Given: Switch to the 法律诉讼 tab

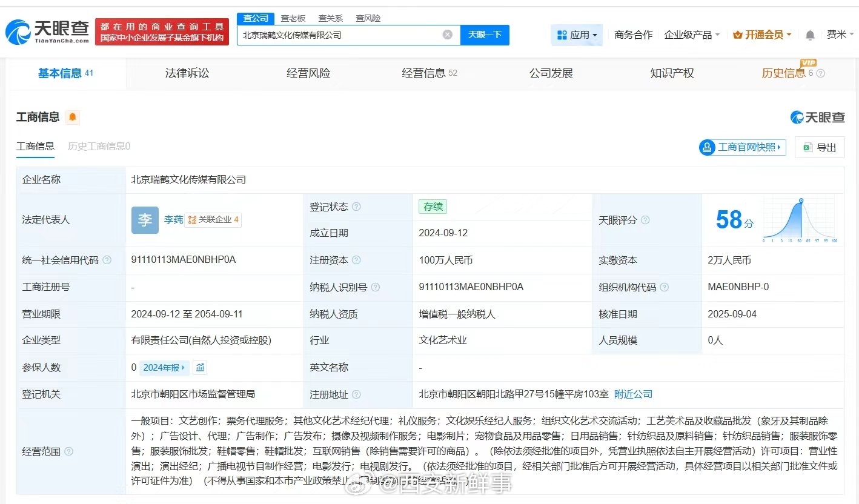Looking at the screenshot, I should (187, 73).
